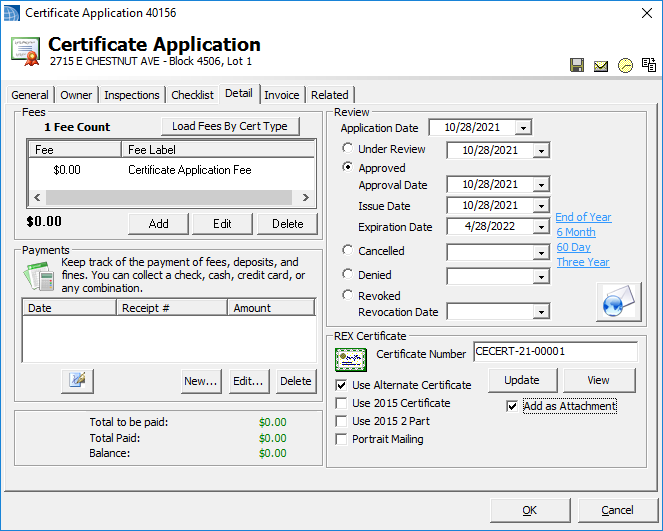Click the Delete payment button

pos(296,381)
